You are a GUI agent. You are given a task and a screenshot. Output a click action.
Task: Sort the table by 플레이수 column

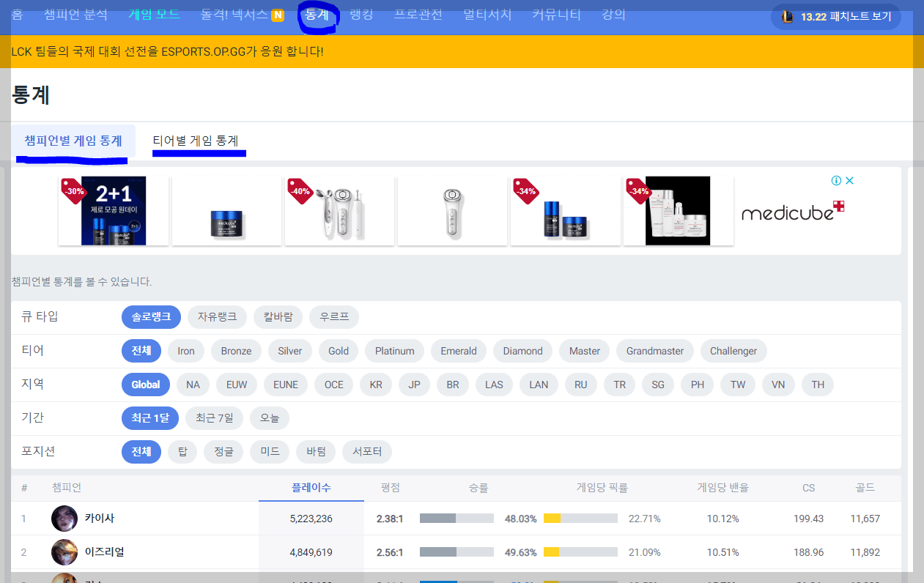tap(311, 487)
